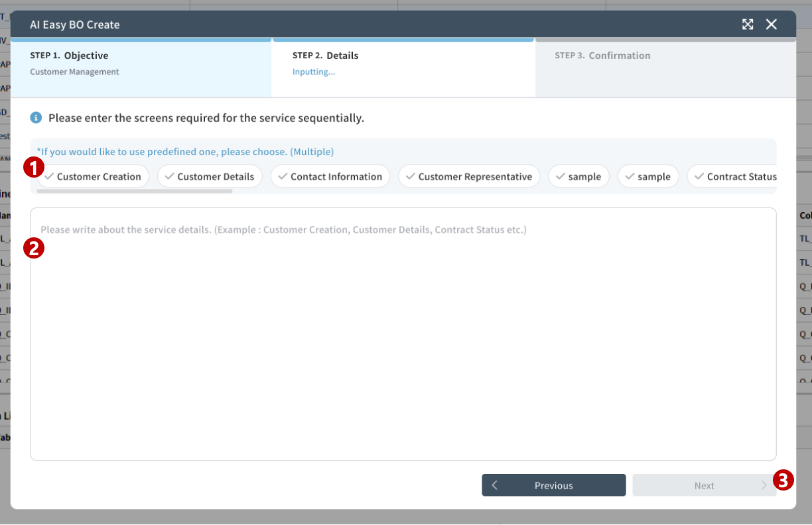Open the STEP 3 Confirmation tab
Viewport: 812px width, 525px height.
point(665,67)
